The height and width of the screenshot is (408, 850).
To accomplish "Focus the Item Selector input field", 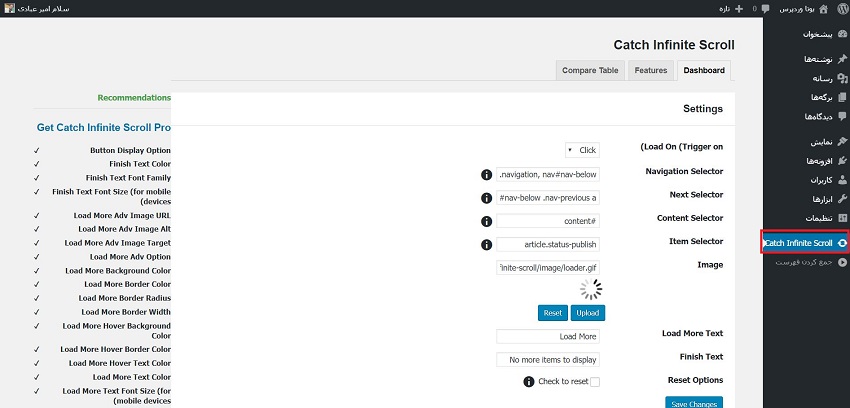I will 548,244.
